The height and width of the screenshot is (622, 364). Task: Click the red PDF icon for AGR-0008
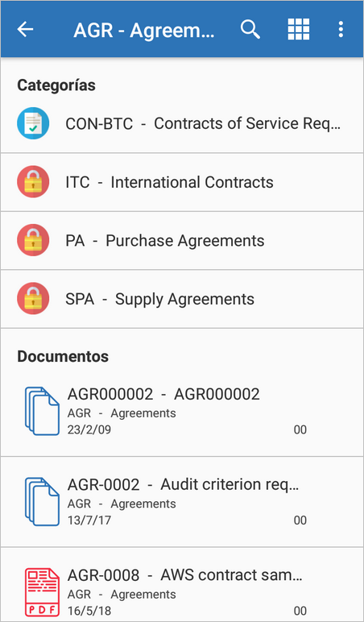click(x=42, y=592)
